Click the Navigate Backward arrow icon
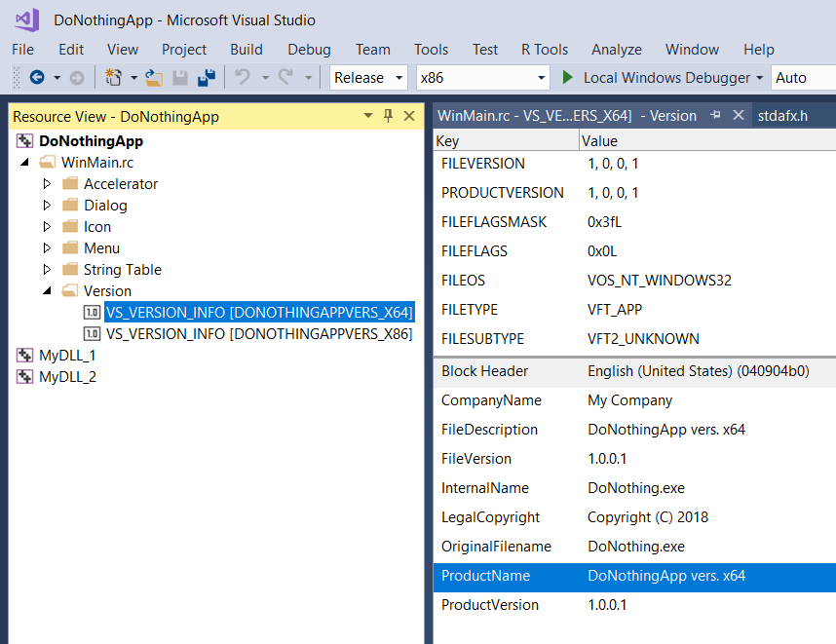This screenshot has height=644, width=836. click(x=37, y=78)
